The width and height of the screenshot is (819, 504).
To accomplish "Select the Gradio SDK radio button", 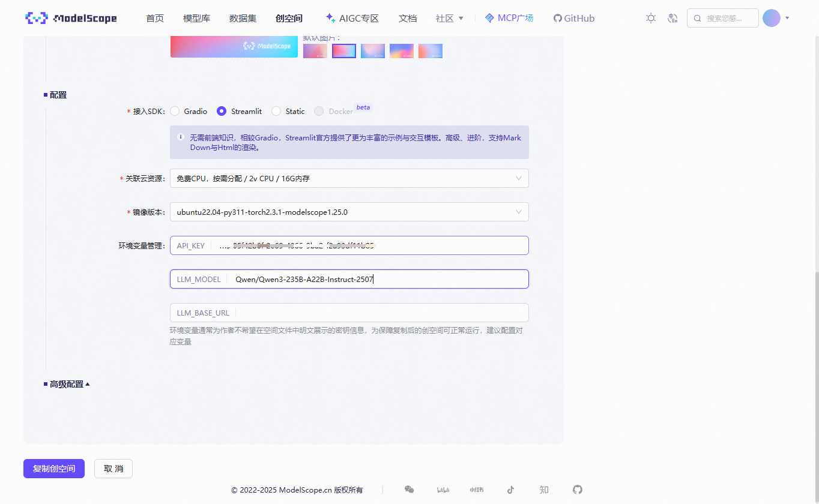I will pyautogui.click(x=174, y=111).
